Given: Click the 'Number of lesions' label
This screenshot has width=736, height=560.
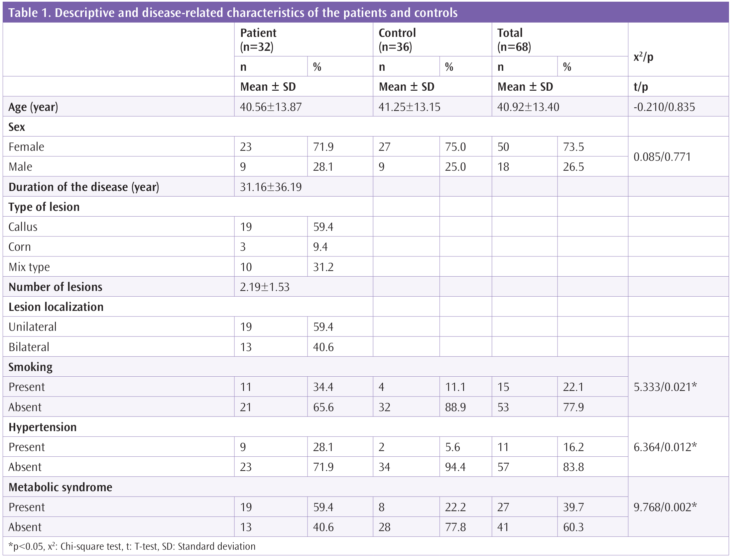Looking at the screenshot, I should tap(56, 287).
